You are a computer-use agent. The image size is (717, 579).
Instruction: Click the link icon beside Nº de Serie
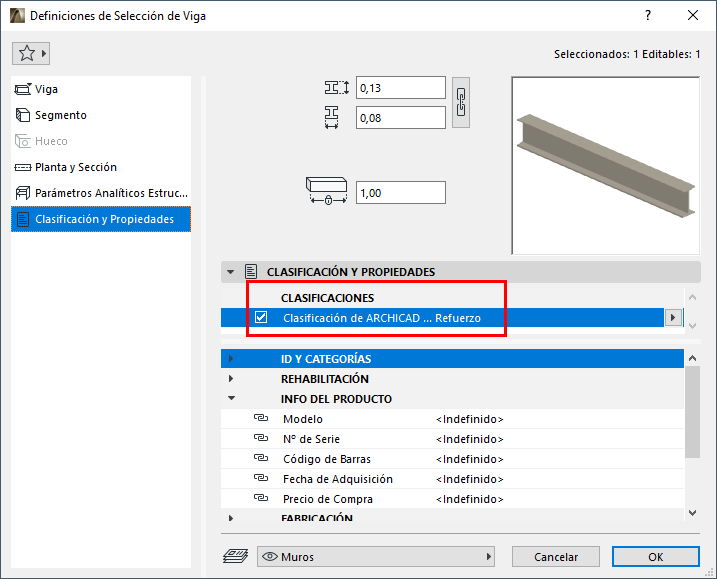(262, 439)
